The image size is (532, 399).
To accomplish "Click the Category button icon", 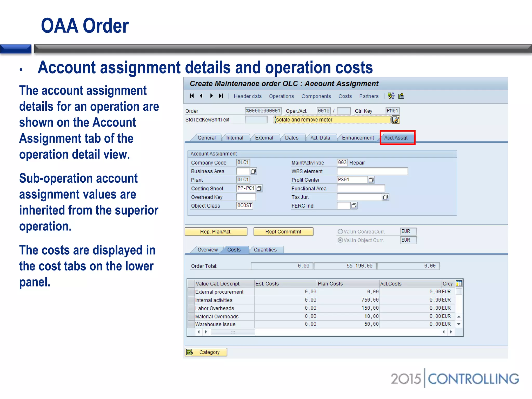I will click(x=190, y=352).
